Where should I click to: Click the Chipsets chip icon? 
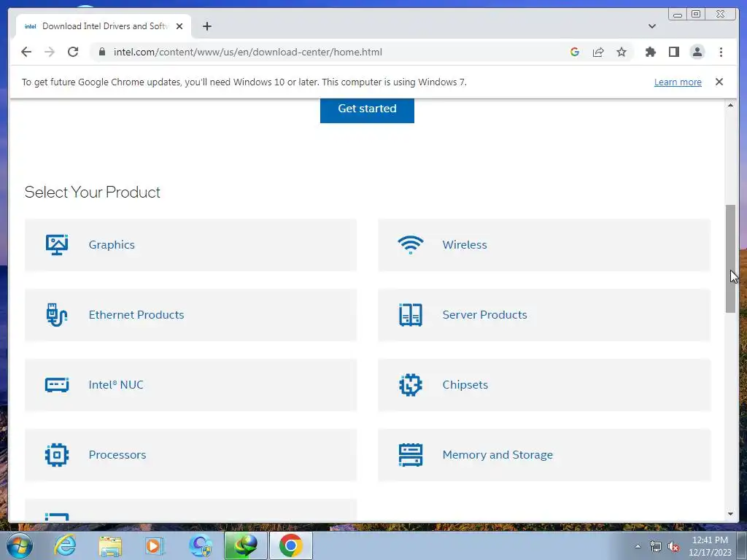click(410, 385)
